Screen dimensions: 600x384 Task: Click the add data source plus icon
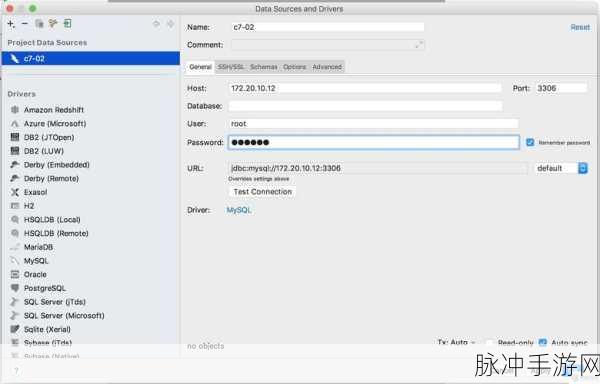pyautogui.click(x=11, y=24)
